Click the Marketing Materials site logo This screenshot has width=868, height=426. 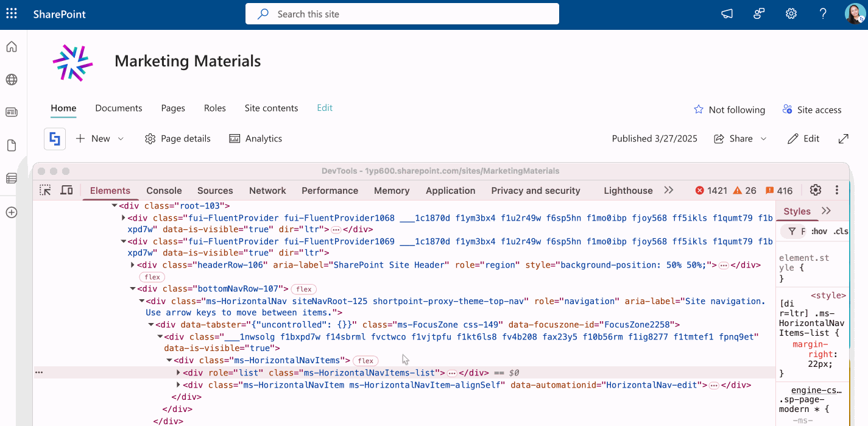[x=72, y=62]
